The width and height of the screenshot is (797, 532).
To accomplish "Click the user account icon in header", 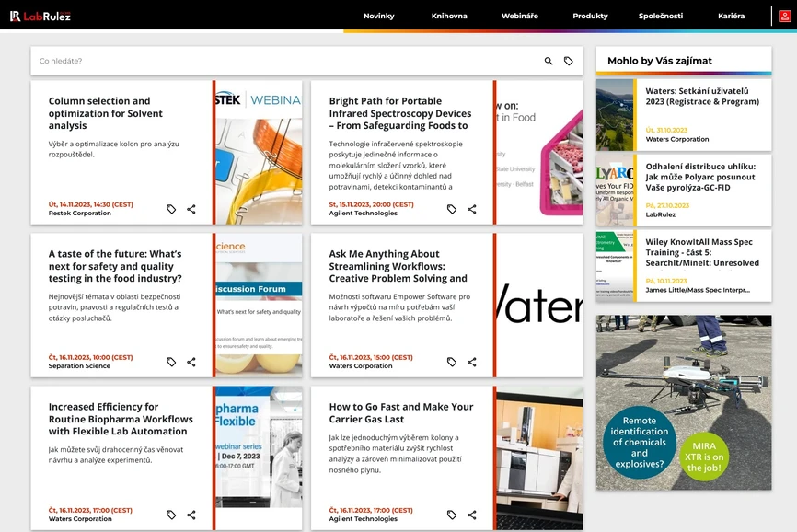I will pos(786,16).
